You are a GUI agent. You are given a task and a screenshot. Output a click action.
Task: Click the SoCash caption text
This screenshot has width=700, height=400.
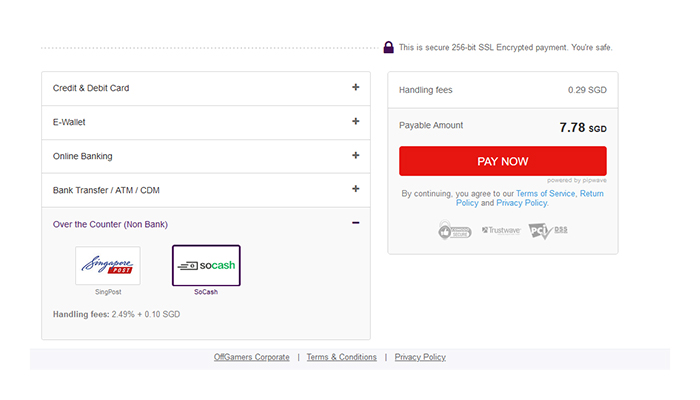[x=206, y=292]
